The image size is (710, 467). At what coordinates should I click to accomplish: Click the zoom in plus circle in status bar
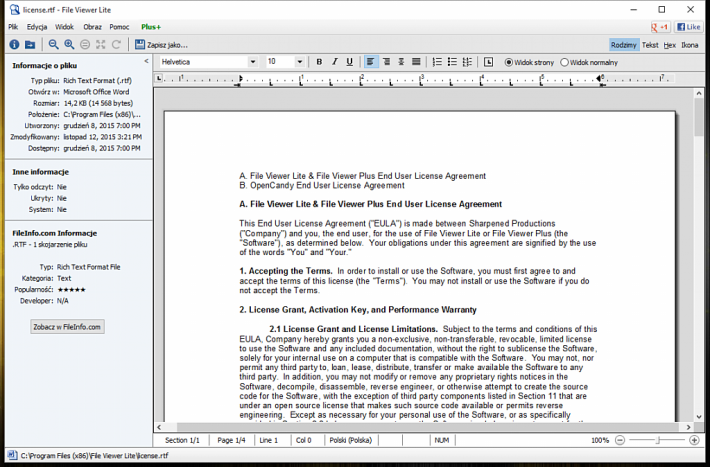(x=694, y=440)
